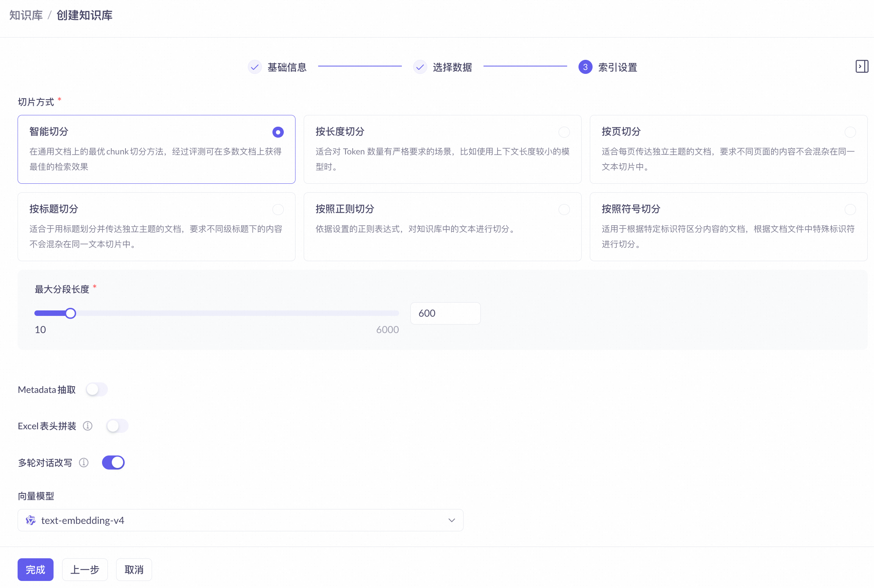Viewport: 874px width, 588px height.
Task: Turn on the Excel表头拼装 switch
Action: [117, 426]
